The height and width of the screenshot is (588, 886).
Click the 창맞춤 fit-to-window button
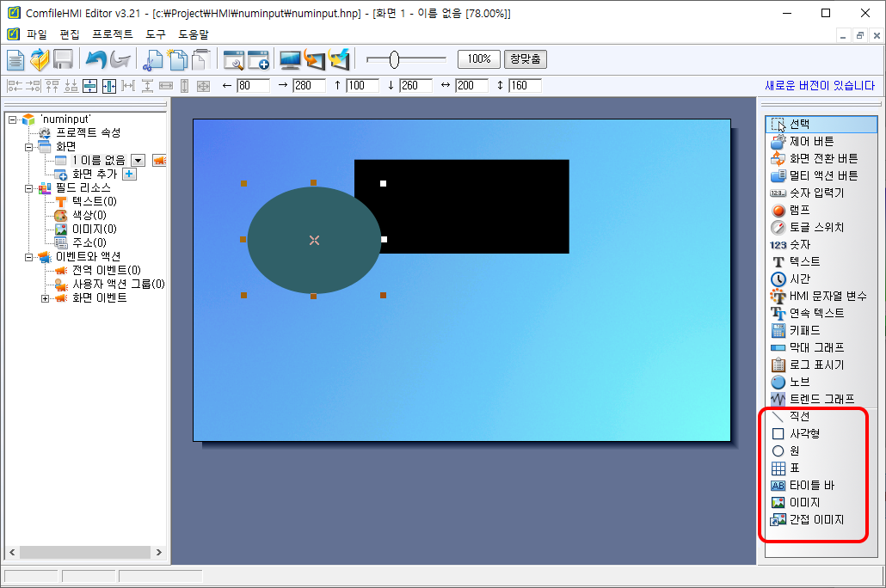point(525,59)
